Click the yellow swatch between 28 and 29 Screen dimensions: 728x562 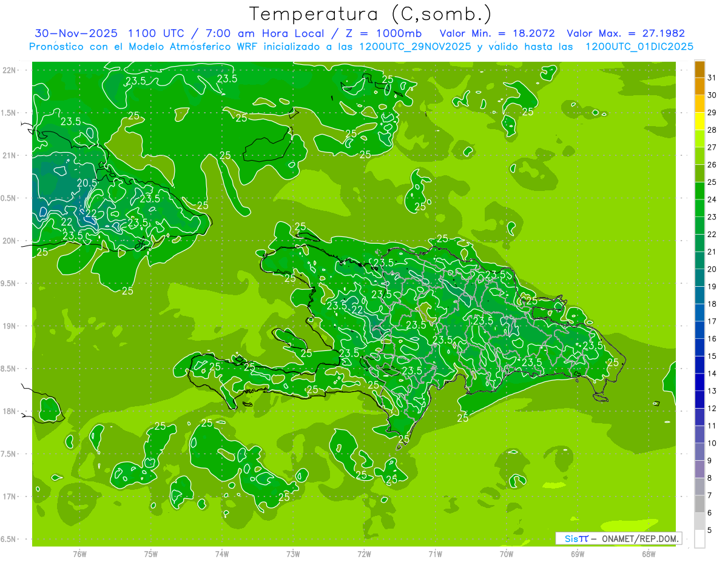coord(699,122)
